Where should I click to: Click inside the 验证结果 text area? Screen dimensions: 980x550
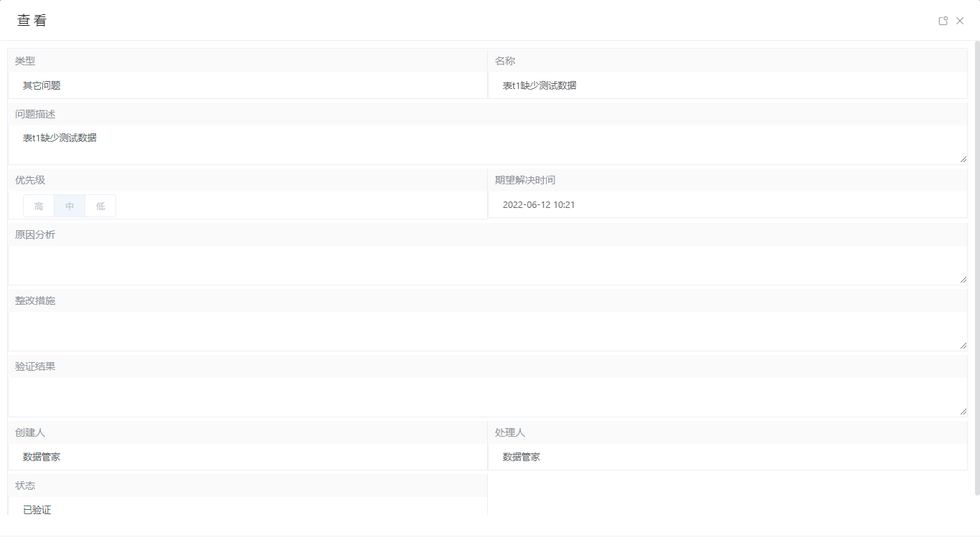pos(488,397)
